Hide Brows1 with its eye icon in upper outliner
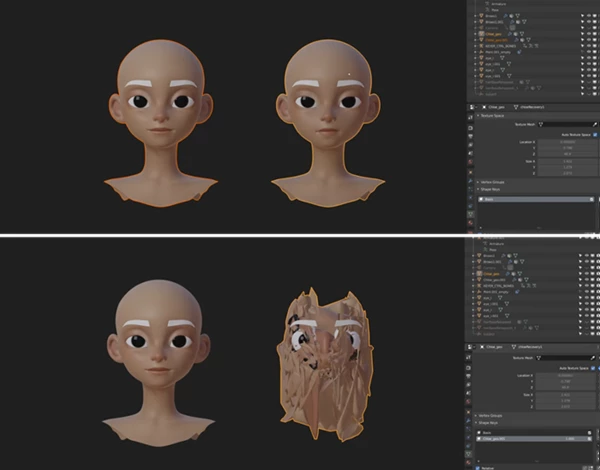Image resolution: width=600 pixels, height=470 pixels. (589, 16)
